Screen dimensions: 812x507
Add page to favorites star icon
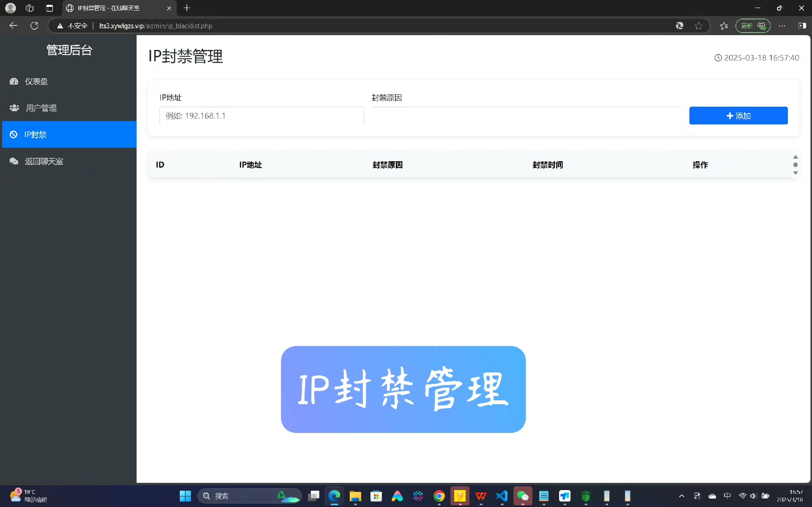coord(699,26)
